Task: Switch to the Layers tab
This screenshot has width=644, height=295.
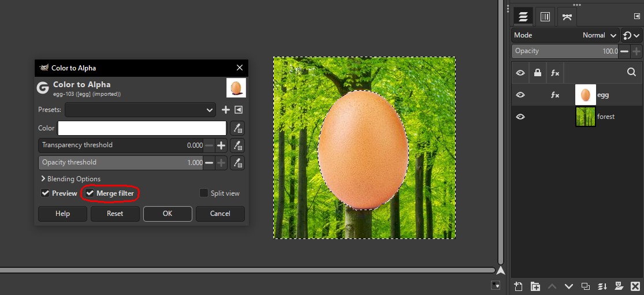Action: pos(523,16)
